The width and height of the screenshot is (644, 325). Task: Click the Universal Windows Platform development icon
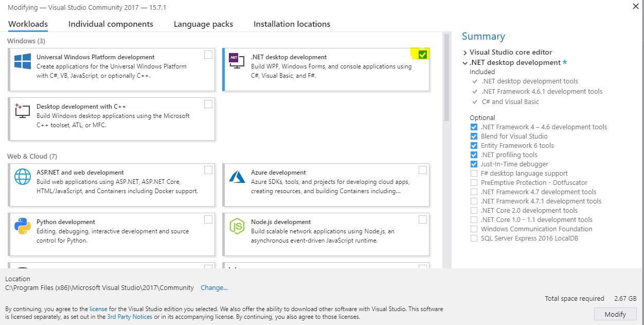click(x=23, y=62)
